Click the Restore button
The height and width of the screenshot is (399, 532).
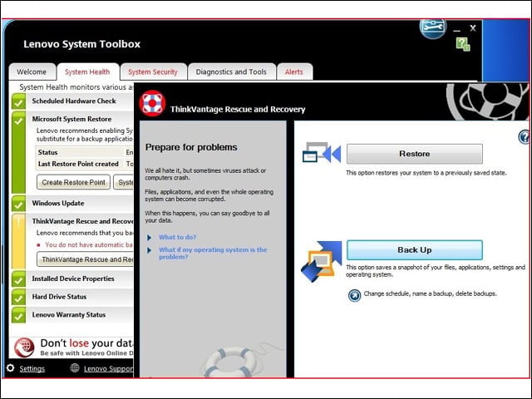[414, 154]
